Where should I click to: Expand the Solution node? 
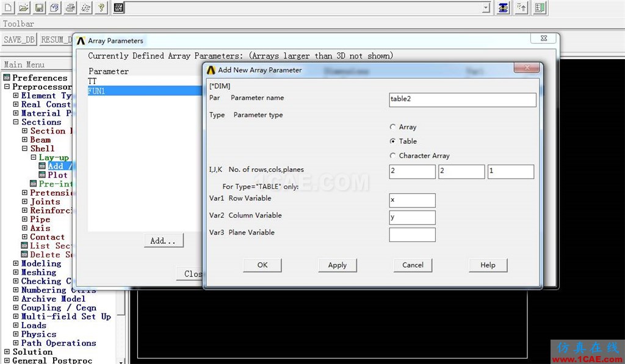point(7,351)
